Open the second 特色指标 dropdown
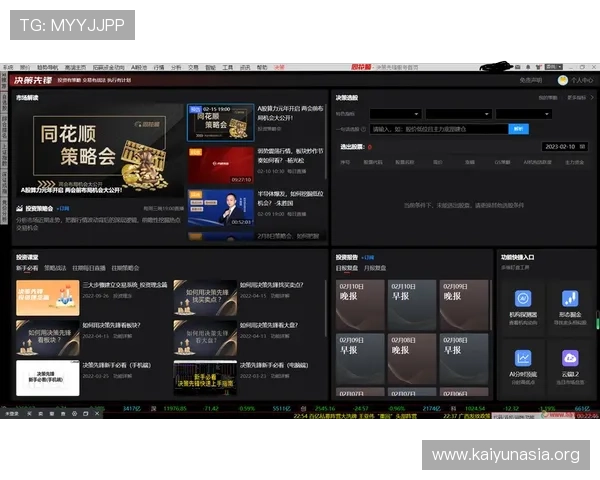Image resolution: width=600 pixels, height=480 pixels. (x=458, y=114)
